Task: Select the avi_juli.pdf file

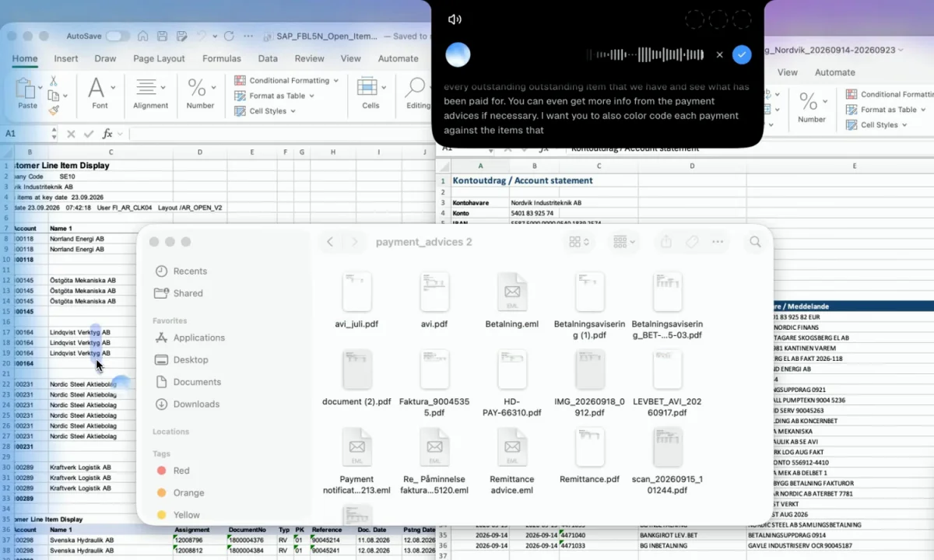Action: [x=356, y=300]
